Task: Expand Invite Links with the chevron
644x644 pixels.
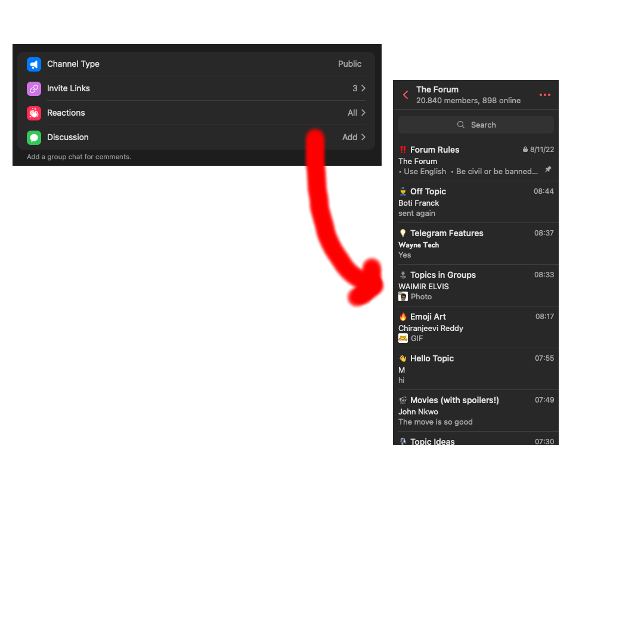Action: (x=363, y=88)
